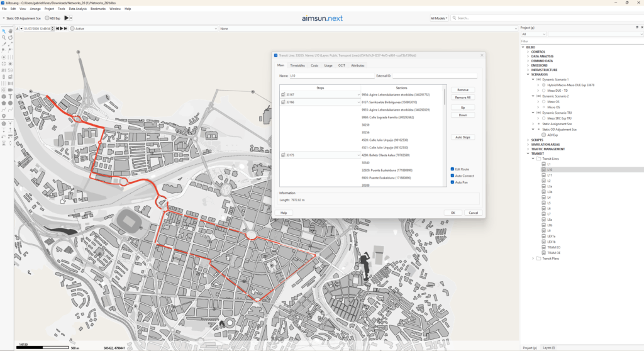The image size is (644, 351).
Task: Click the circle beside Meso SRC Exp TRJ
Action: tap(544, 118)
